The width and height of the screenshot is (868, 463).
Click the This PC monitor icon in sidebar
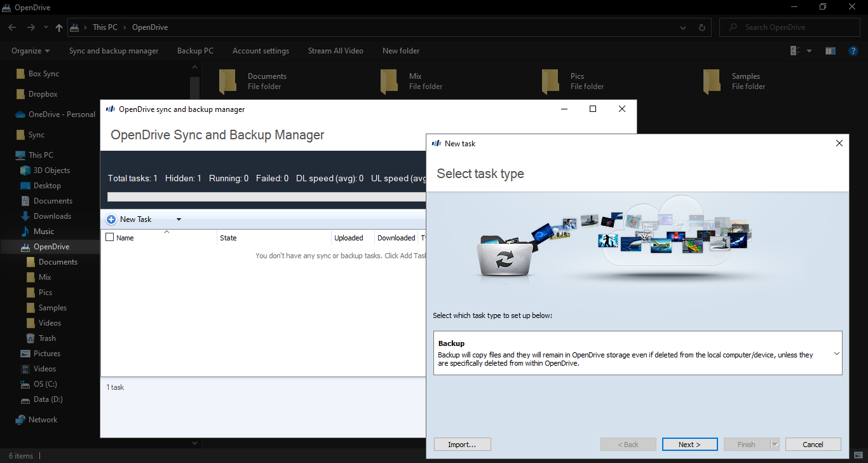(x=20, y=155)
